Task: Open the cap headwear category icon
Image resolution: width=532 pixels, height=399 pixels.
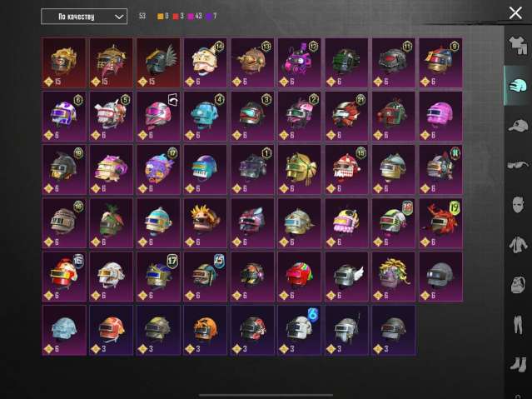Action: coord(518,126)
